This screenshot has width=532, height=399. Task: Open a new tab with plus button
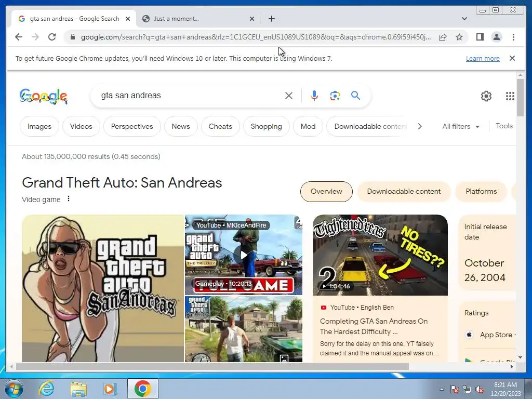271,19
